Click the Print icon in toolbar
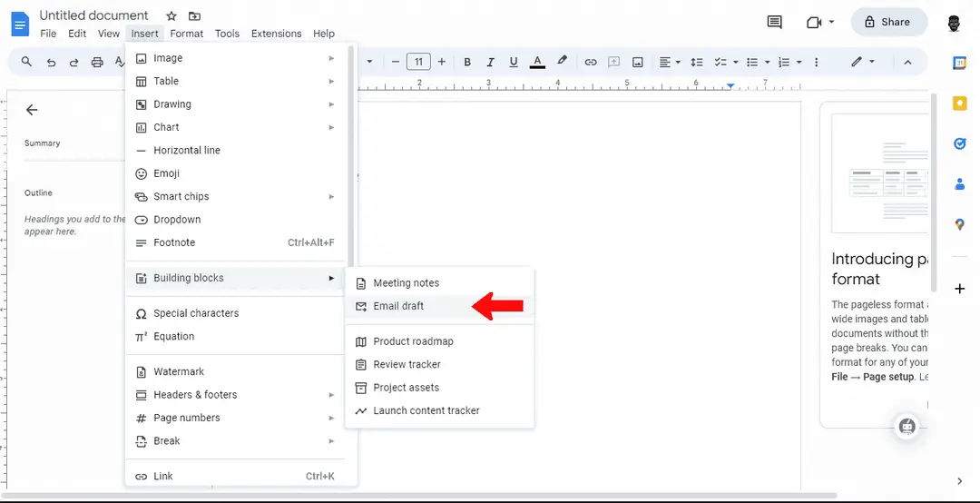980x503 pixels. coord(97,62)
